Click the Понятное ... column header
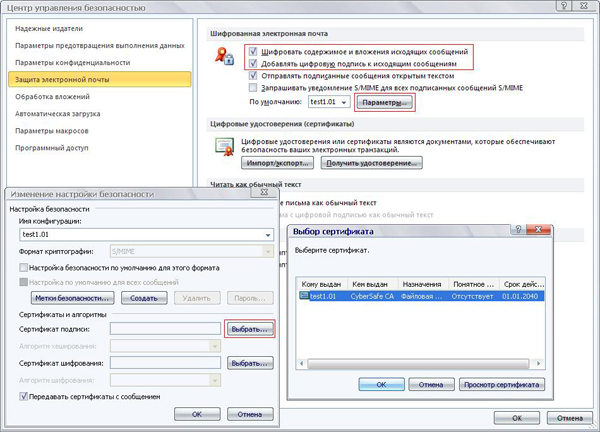The height and width of the screenshot is (432, 600). [x=474, y=284]
